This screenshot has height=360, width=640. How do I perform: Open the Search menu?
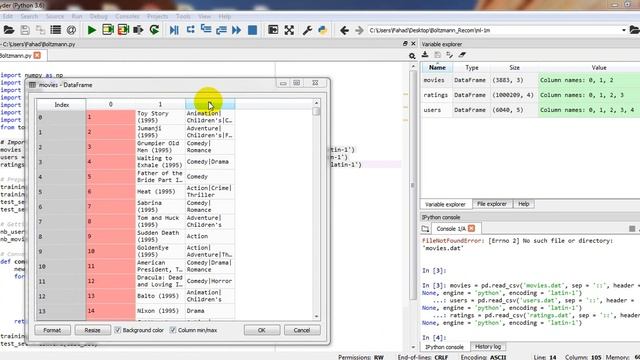click(29, 16)
